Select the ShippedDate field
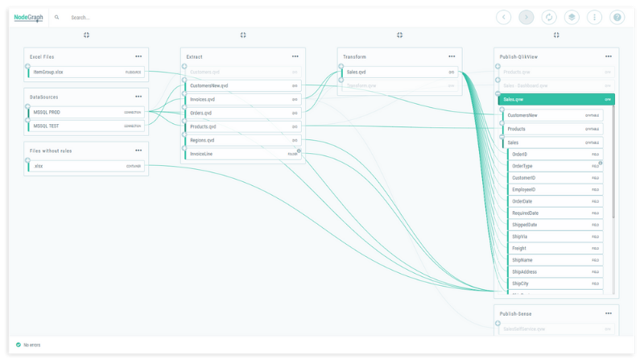644x364 pixels. point(555,225)
